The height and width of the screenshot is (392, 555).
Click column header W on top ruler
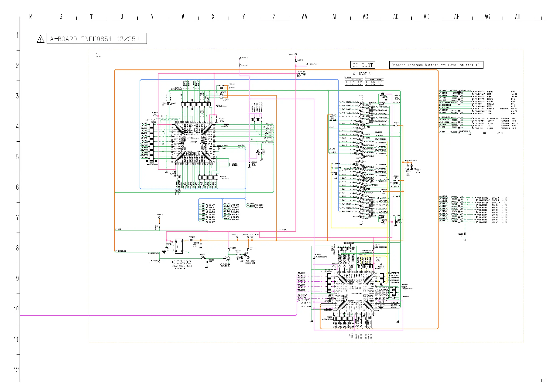[183, 17]
